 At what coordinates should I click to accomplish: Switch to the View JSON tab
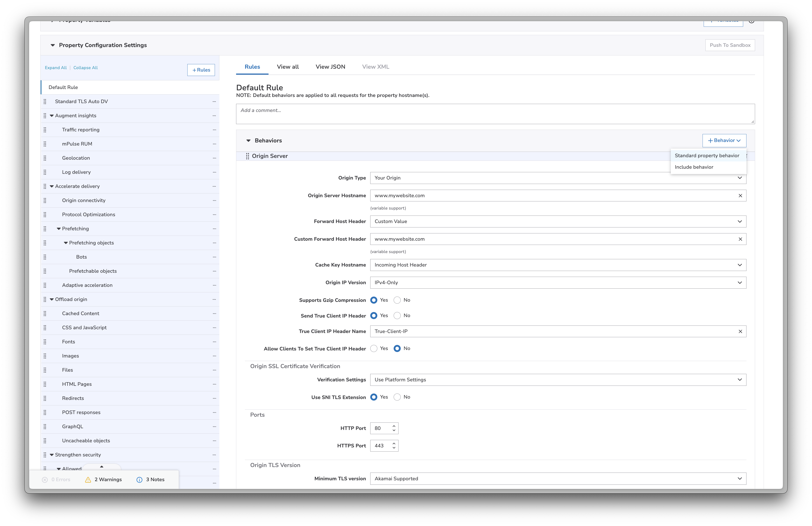330,67
